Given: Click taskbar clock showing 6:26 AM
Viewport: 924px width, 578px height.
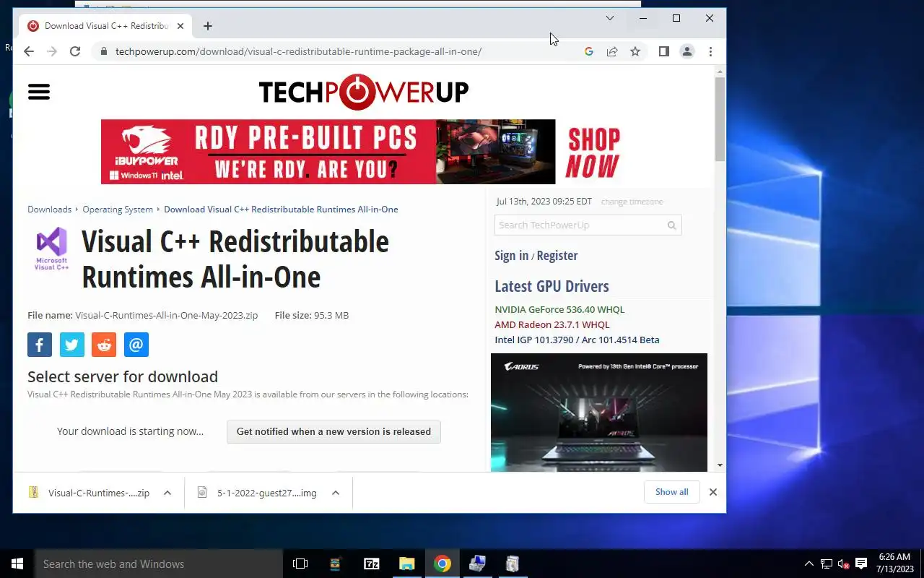Looking at the screenshot, I should (894, 564).
